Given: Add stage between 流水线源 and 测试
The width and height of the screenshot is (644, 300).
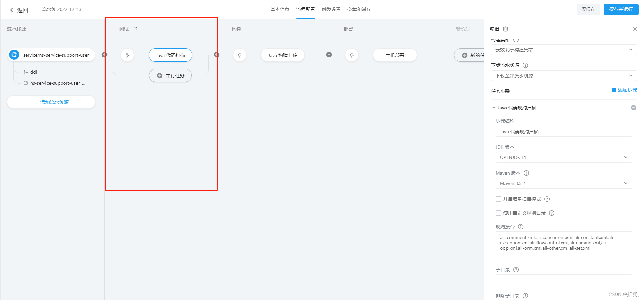Looking at the screenshot, I should coord(104,55).
